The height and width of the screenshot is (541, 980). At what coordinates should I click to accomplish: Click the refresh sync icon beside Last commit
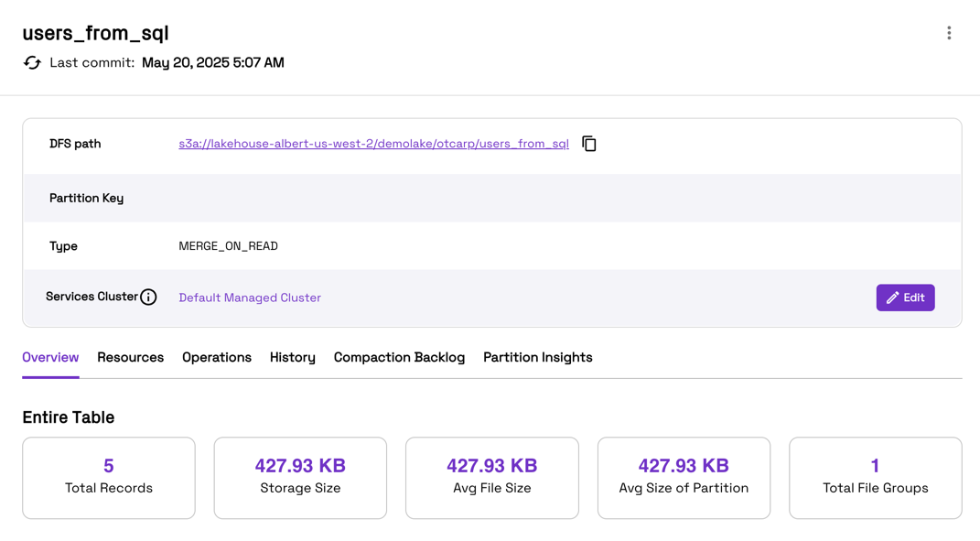coord(33,62)
